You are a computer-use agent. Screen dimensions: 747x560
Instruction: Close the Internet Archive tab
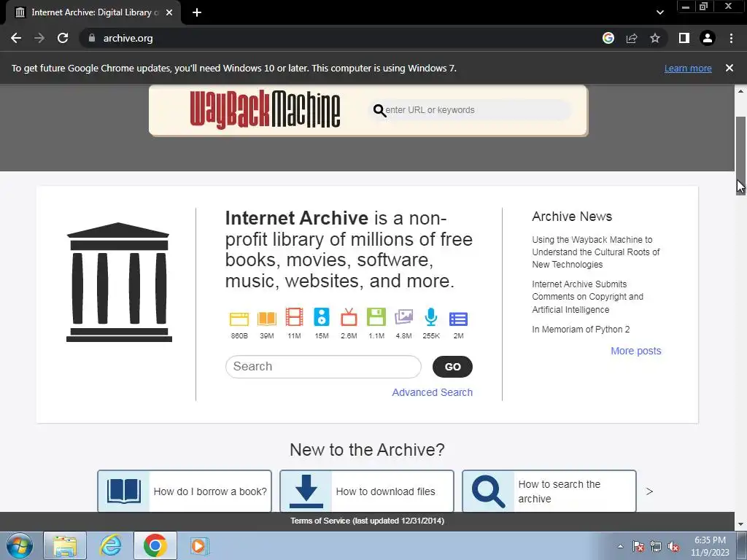(x=169, y=12)
